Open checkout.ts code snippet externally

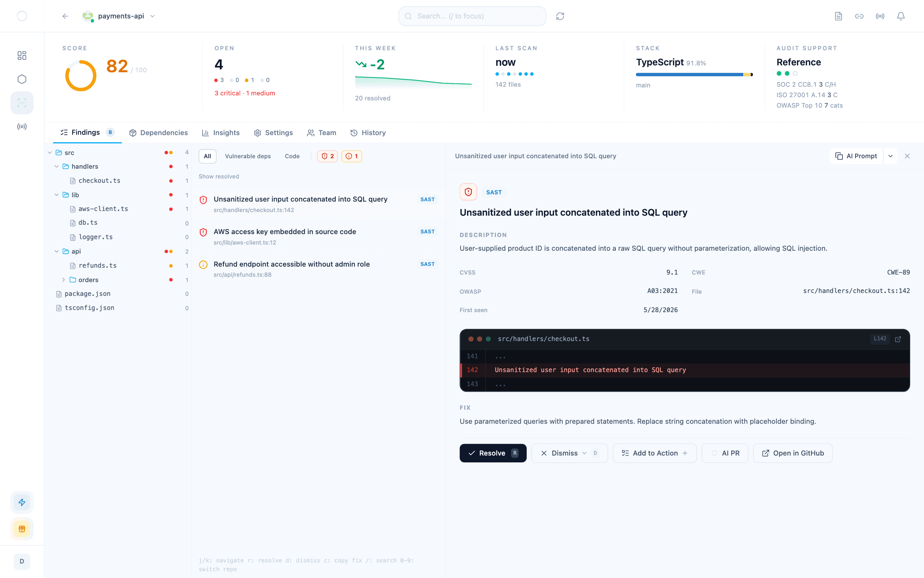pos(898,339)
